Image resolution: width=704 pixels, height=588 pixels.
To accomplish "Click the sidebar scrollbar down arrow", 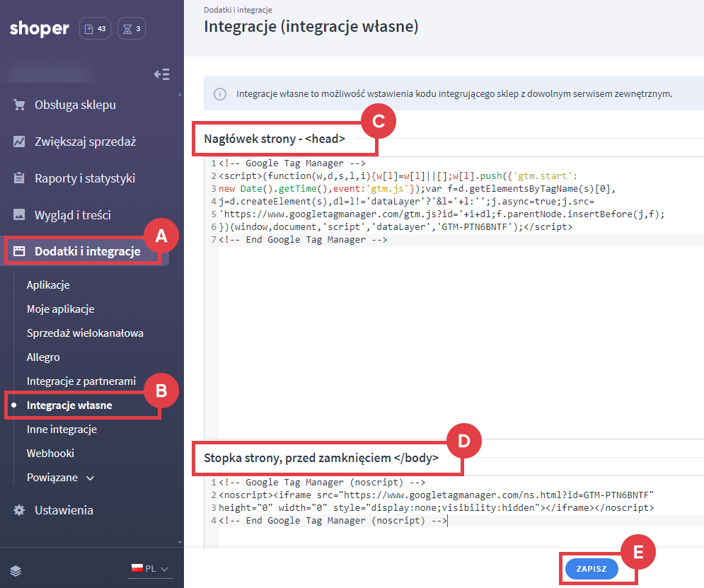I will click(180, 542).
